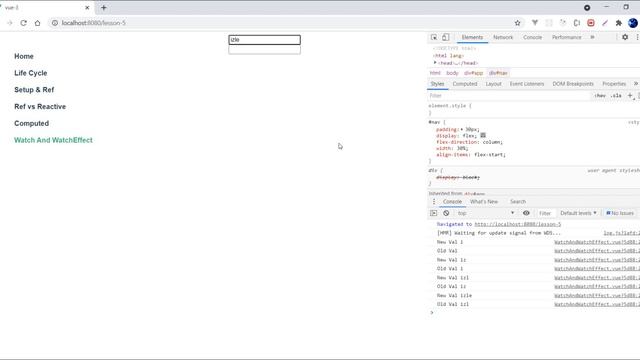The width and height of the screenshot is (640, 360).
Task: Open source link for Old Val izl
Action: pos(597,304)
